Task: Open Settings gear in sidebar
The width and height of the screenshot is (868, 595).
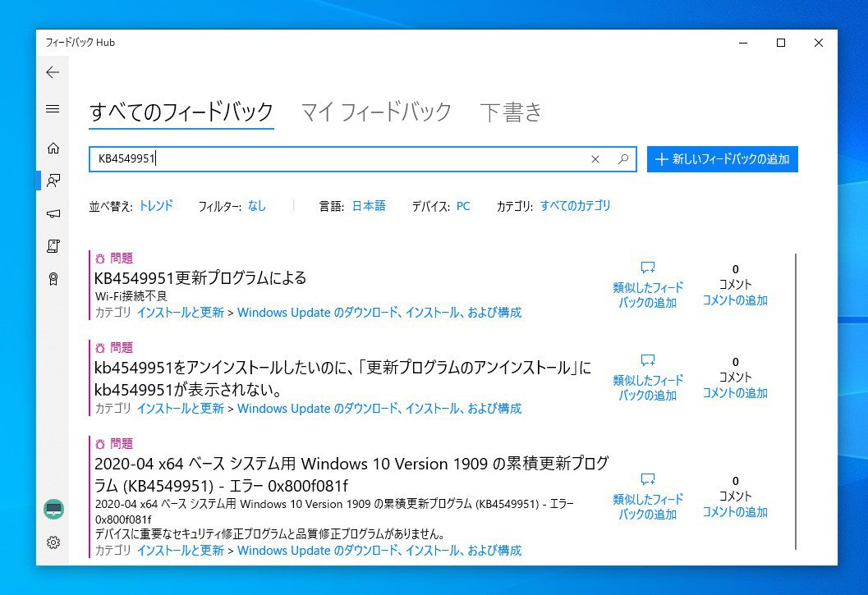Action: point(53,542)
